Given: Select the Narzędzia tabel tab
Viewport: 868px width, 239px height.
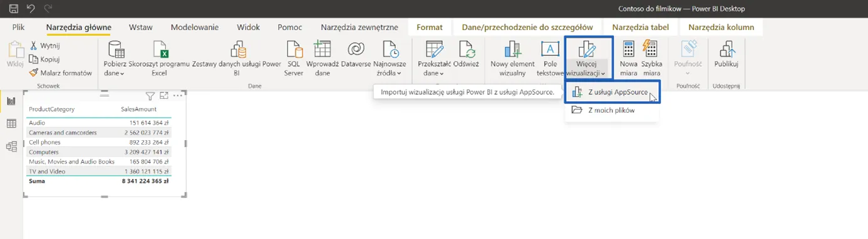Looking at the screenshot, I should 641,27.
